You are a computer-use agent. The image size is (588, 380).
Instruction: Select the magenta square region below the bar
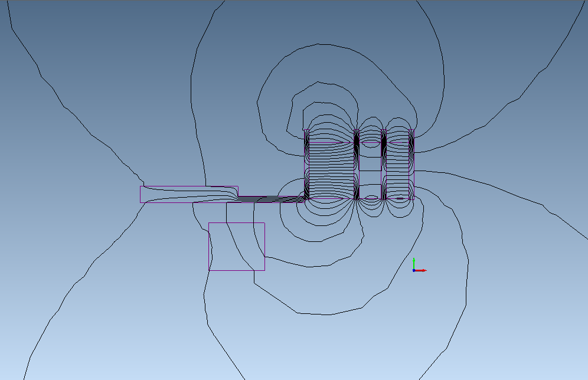237,247
